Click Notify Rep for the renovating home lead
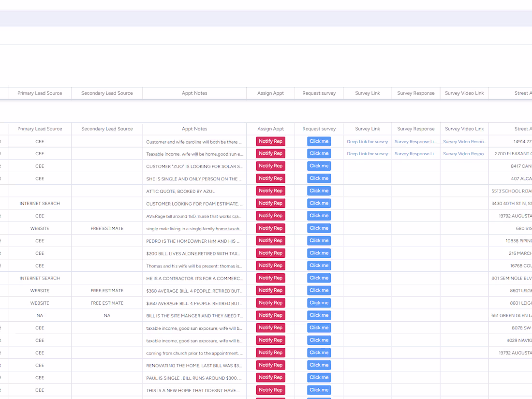The image size is (532, 399). pos(270,365)
